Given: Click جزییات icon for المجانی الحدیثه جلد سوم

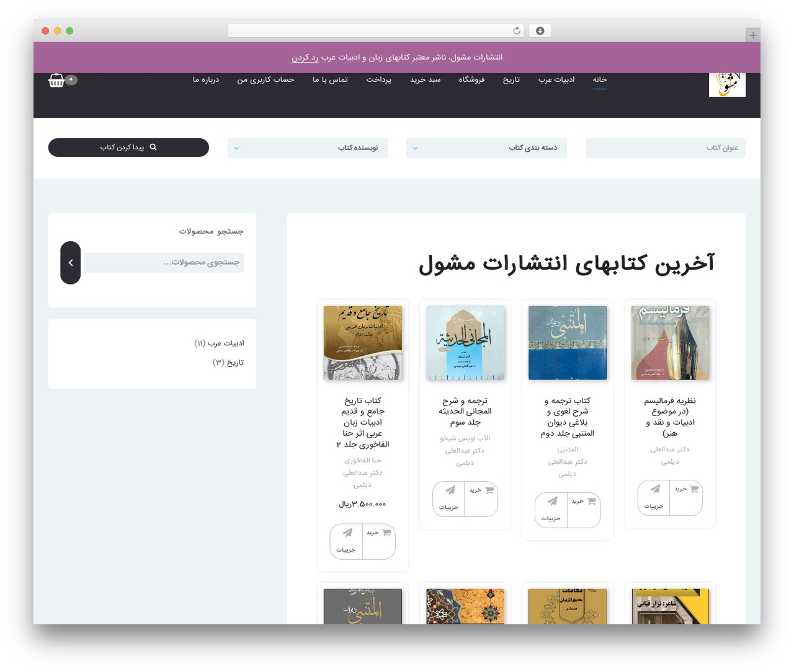Looking at the screenshot, I should tap(450, 490).
